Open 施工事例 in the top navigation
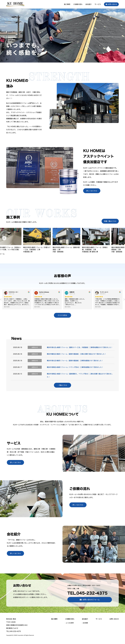The image size is (125, 644). [67, 4]
